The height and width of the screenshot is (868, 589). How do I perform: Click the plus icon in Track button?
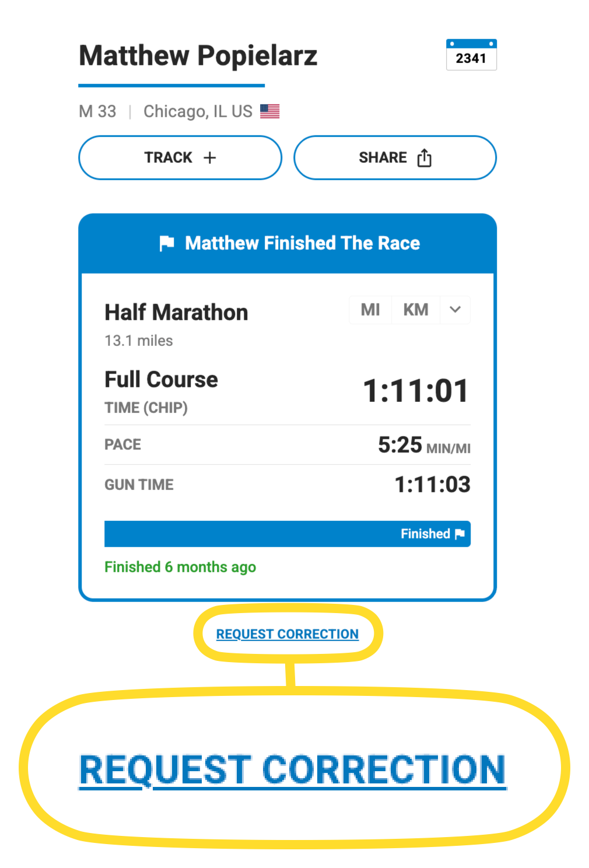210,158
